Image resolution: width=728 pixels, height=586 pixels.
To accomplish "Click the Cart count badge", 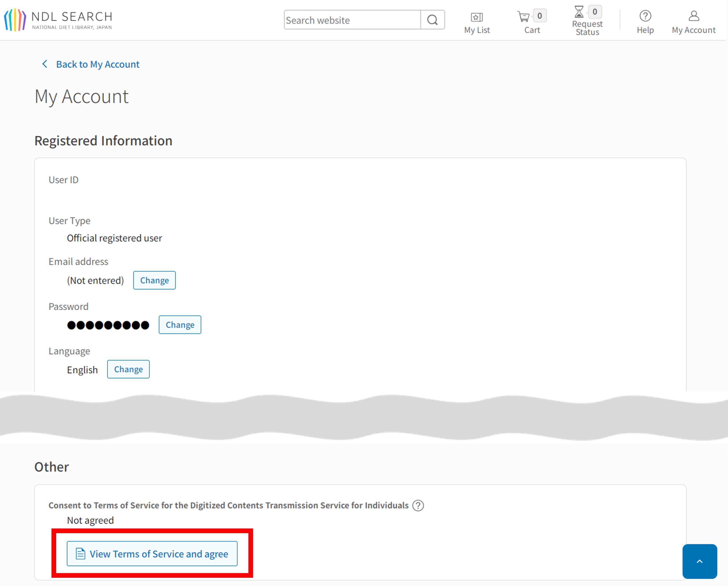I will click(x=540, y=16).
